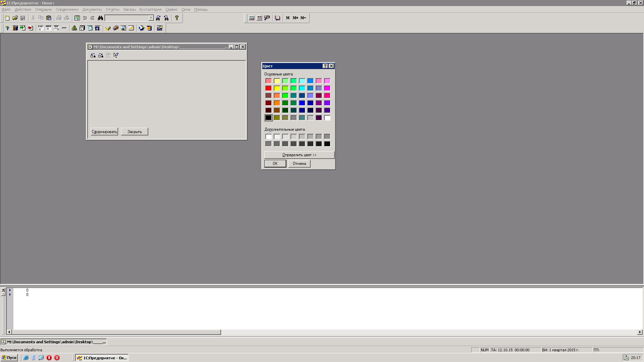This screenshot has height=362, width=644.
Task: Pick the white swatch in the basic colors
Action: [x=327, y=118]
